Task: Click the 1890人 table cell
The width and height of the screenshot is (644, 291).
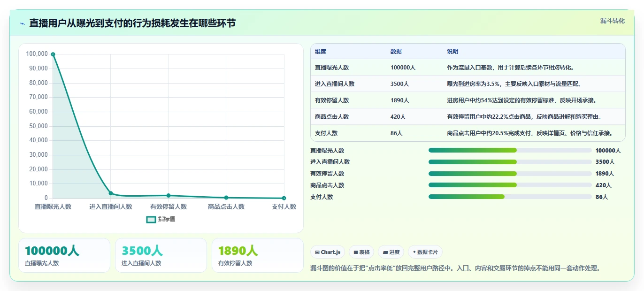Action: point(400,100)
